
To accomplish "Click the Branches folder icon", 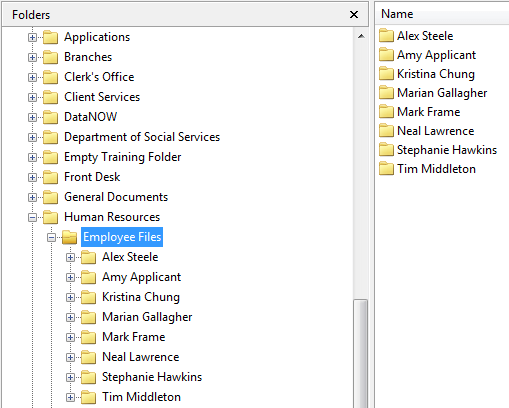I will tap(51, 57).
